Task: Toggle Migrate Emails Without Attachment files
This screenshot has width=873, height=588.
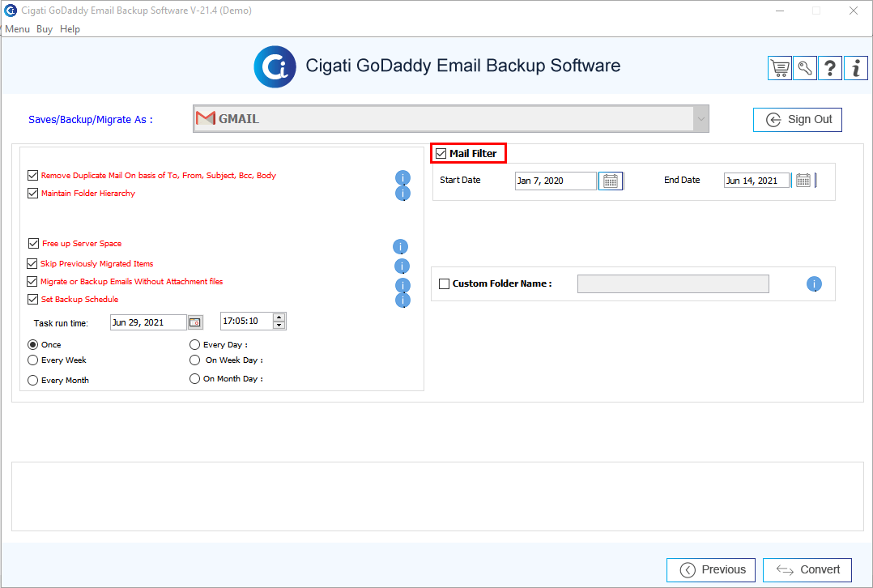Action: tap(32, 281)
